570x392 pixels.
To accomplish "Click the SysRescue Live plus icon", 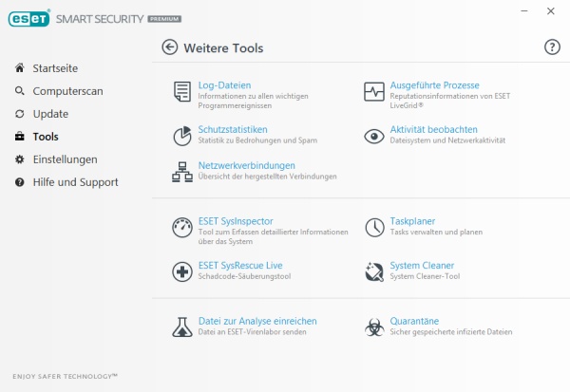I will click(x=182, y=271).
